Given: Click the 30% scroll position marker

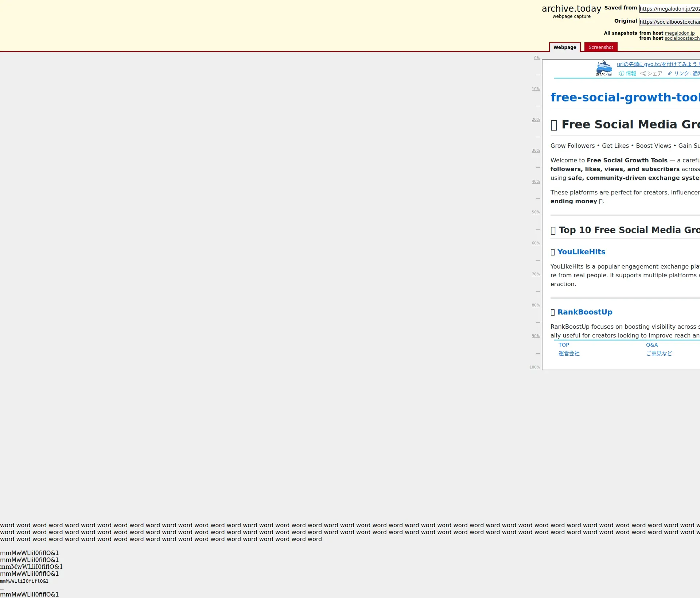Looking at the screenshot, I should point(535,151).
